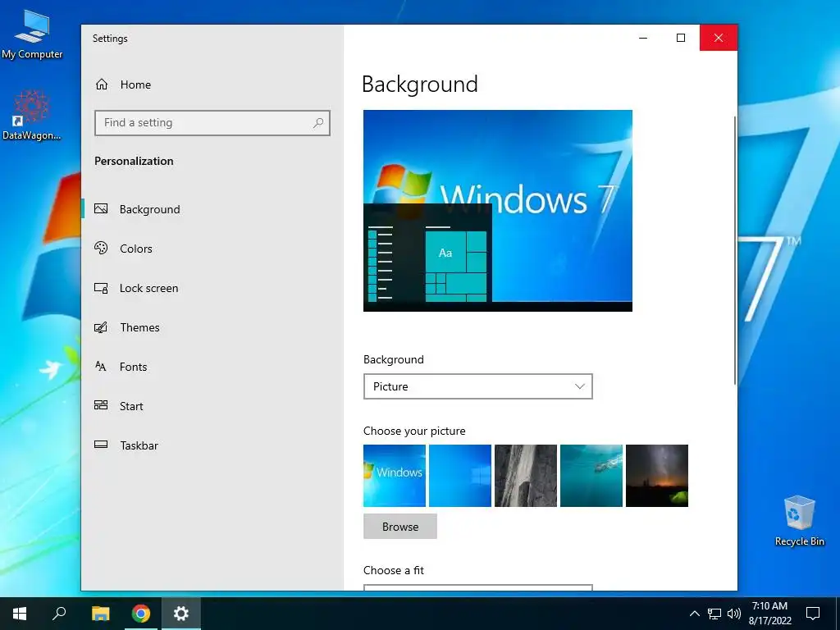The height and width of the screenshot is (630, 840).
Task: Click the Colors palette icon
Action: [101, 248]
